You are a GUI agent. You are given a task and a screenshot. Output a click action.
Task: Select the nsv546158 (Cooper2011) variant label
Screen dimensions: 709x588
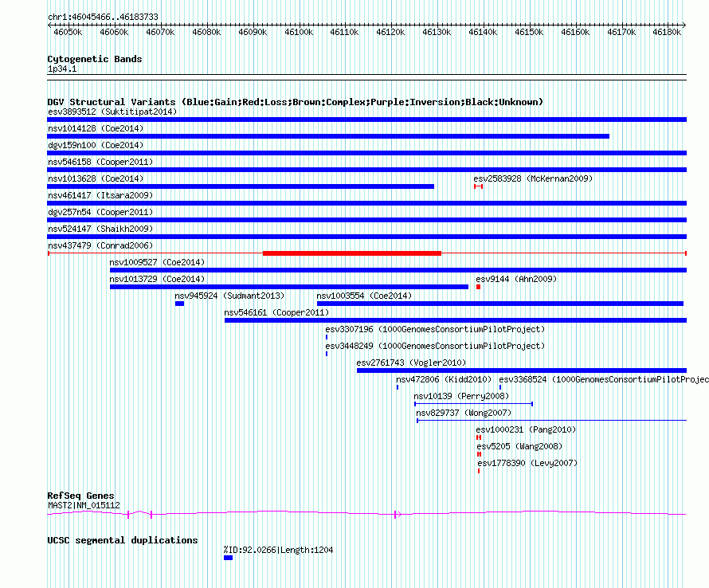100,162
